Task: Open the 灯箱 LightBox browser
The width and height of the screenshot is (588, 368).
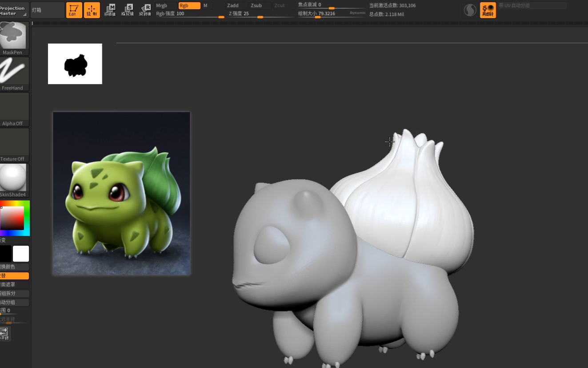Action: pyautogui.click(x=47, y=9)
